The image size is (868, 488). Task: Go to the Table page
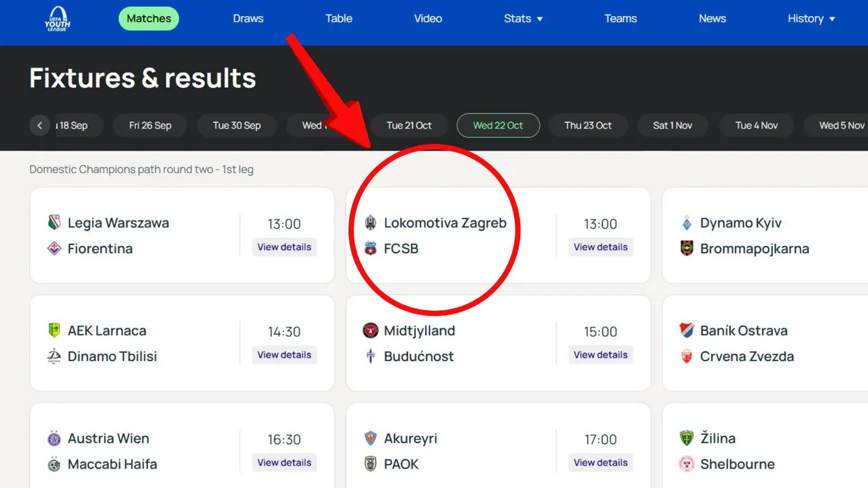pos(338,19)
